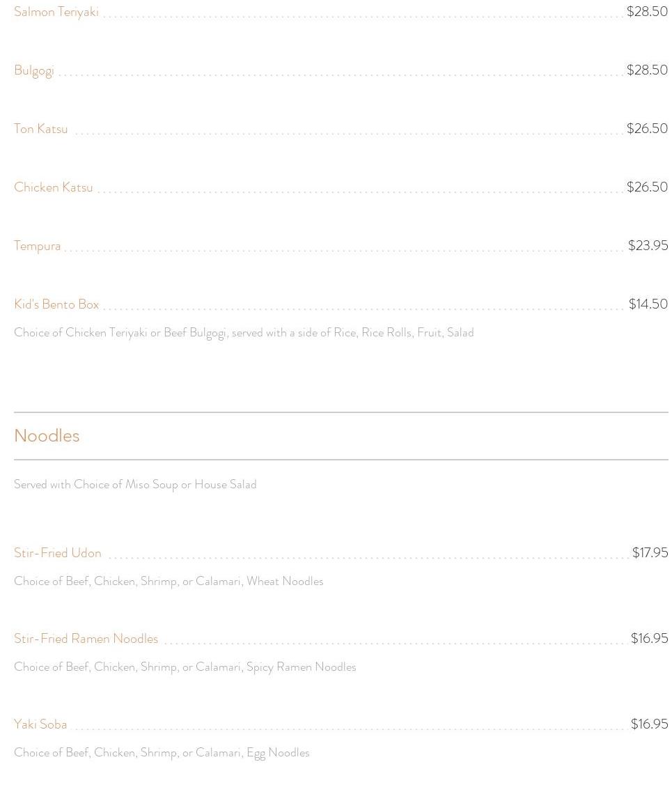
Task: Click the Ton Katsu entry
Action: click(x=40, y=129)
